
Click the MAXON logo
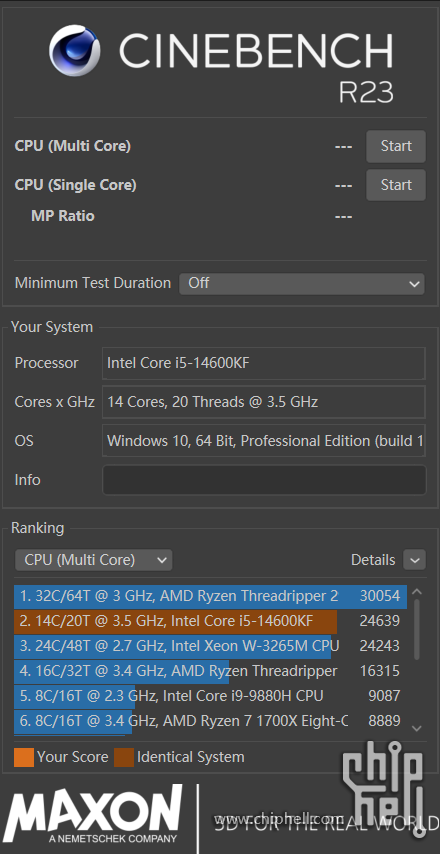point(94,814)
